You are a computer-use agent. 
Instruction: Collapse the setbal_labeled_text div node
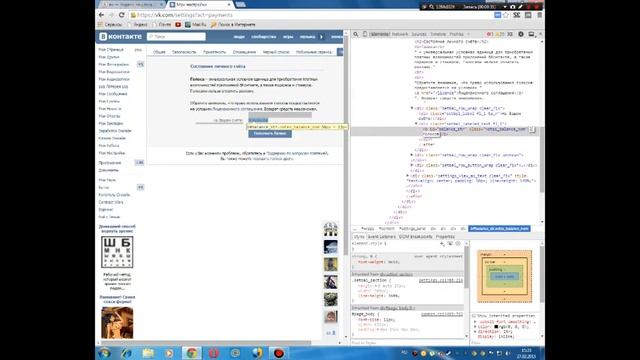point(416,124)
